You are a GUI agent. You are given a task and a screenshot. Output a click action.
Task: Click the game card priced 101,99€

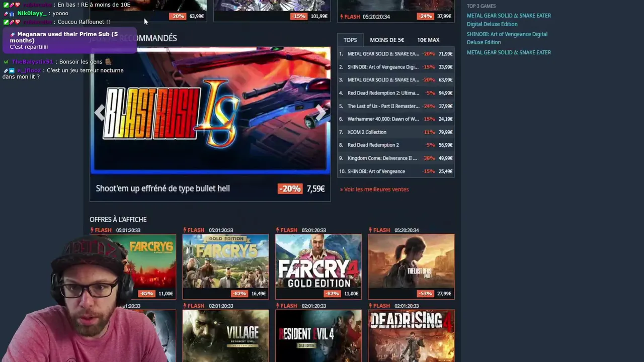point(272,11)
